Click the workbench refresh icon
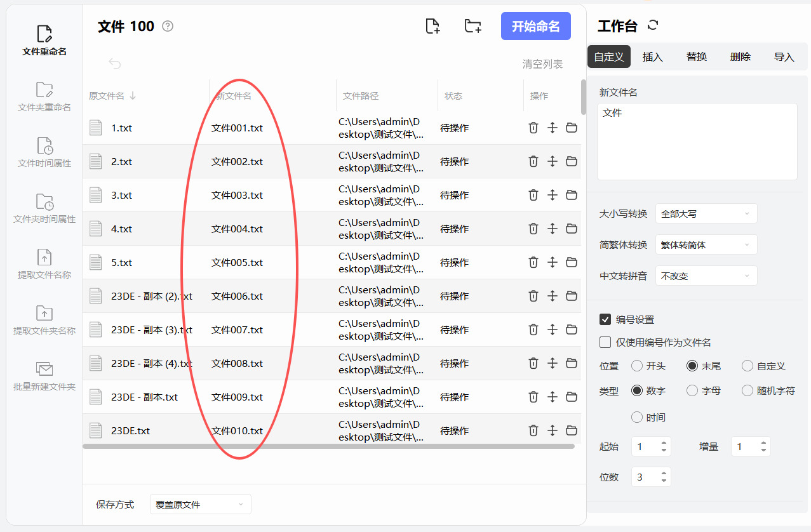Screen dimensions: 811x532 click(653, 25)
